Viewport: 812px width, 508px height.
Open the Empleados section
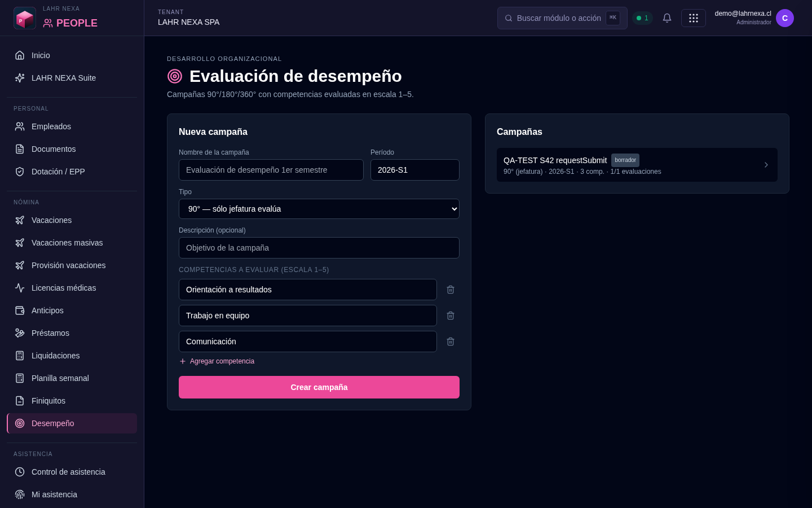tap(72, 126)
